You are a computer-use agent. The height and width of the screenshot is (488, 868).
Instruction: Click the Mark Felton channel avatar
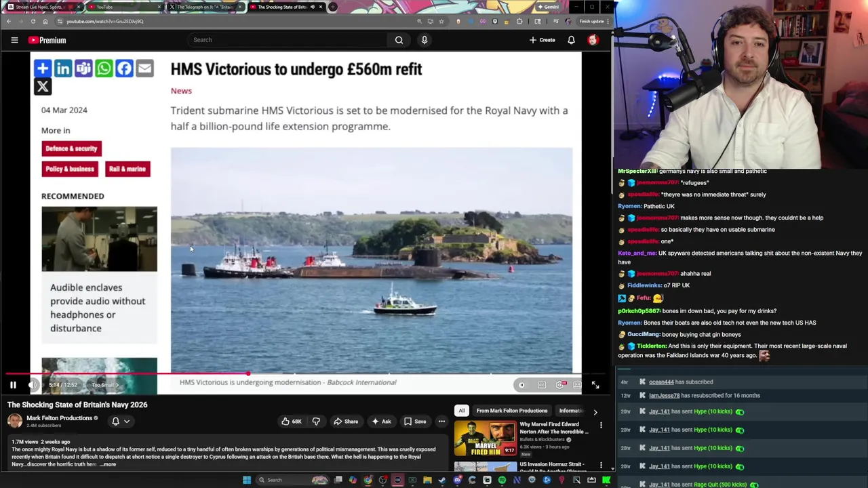[x=14, y=421]
